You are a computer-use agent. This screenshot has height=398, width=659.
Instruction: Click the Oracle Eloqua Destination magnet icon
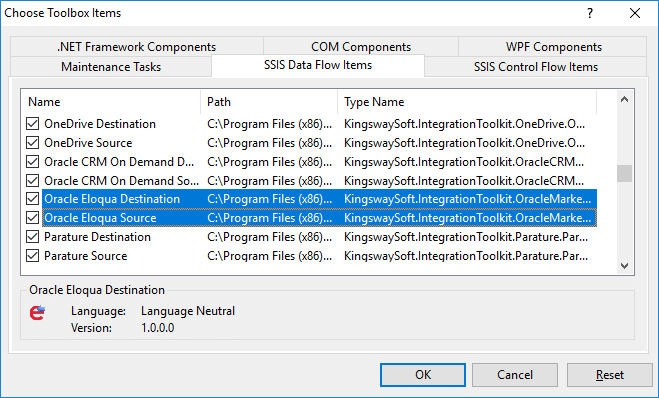(x=37, y=313)
